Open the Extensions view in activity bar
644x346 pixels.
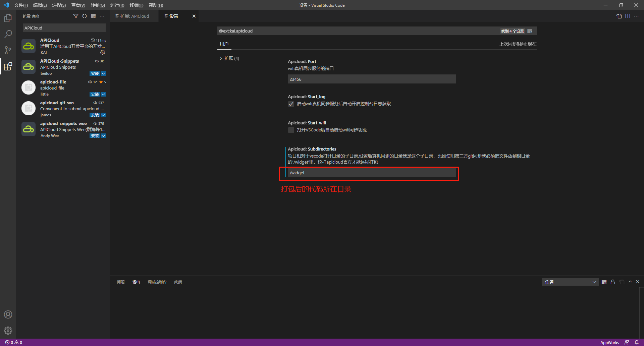pos(8,66)
